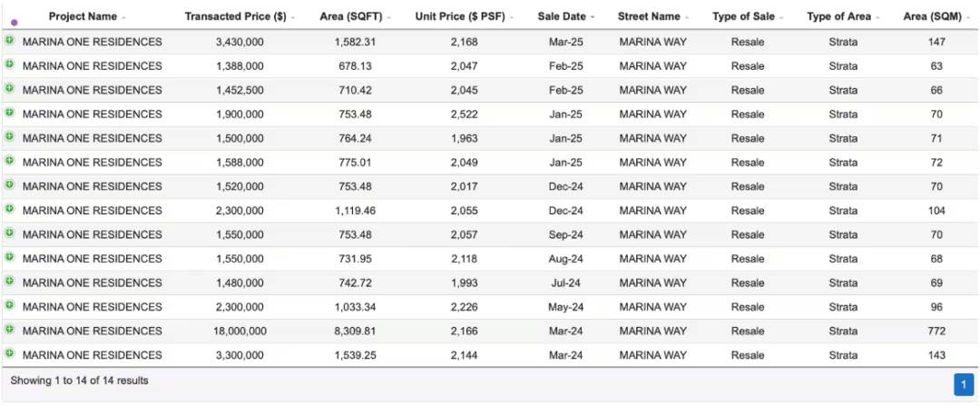Sort the table by Sale Date

tap(562, 16)
